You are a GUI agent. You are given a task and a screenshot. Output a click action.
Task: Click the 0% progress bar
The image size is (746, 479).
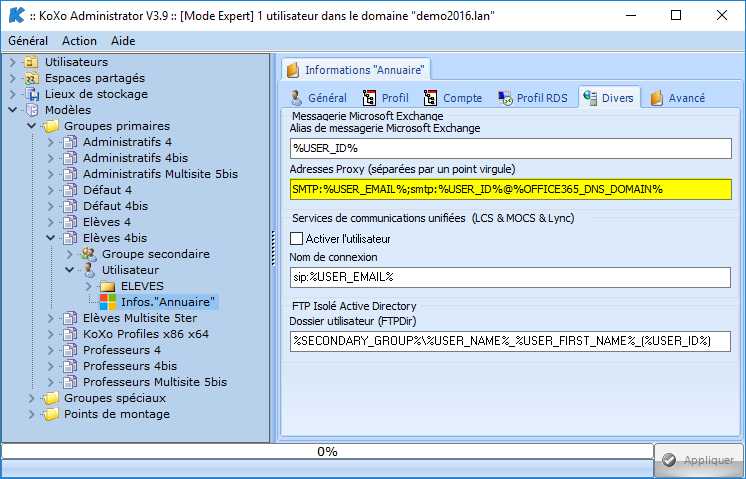[327, 451]
